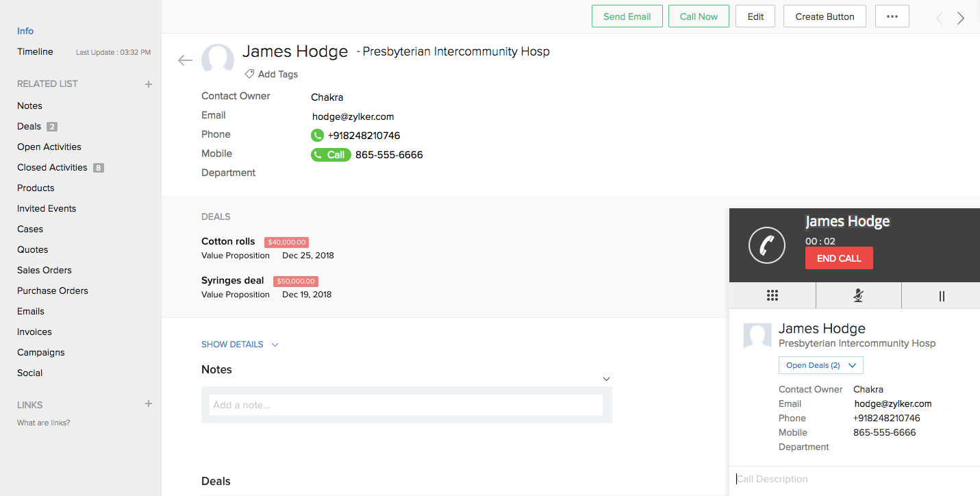Viewport: 980px width, 496px height.
Task: Click the back arrow beside James Hodge
Action: 185,60
